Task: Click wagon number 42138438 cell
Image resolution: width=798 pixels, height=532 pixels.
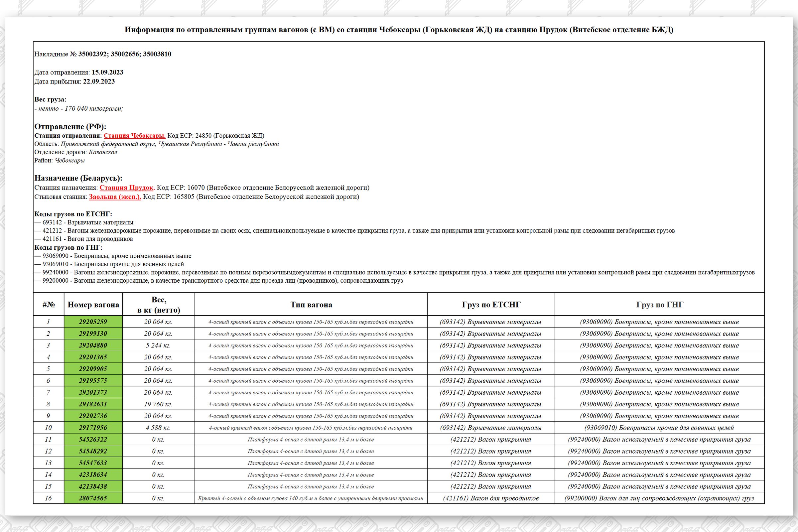Action: [x=93, y=486]
